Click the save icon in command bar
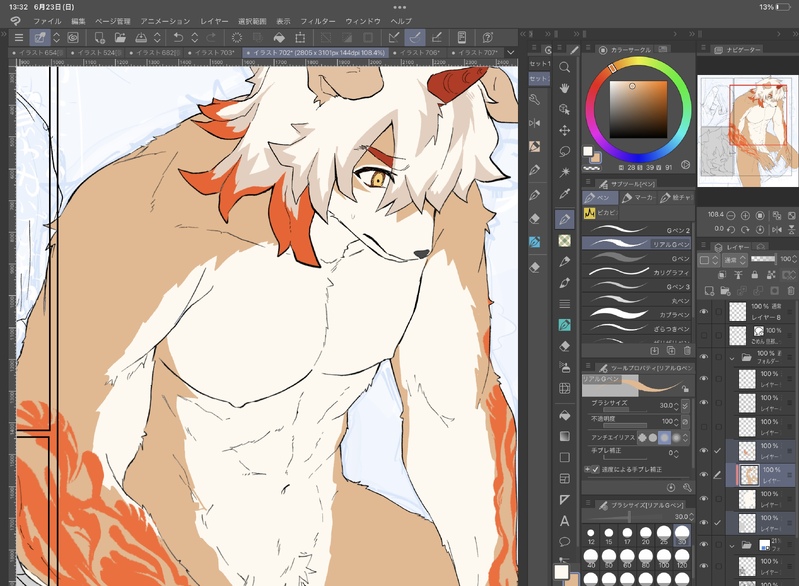The width and height of the screenshot is (799, 586). 141,38
